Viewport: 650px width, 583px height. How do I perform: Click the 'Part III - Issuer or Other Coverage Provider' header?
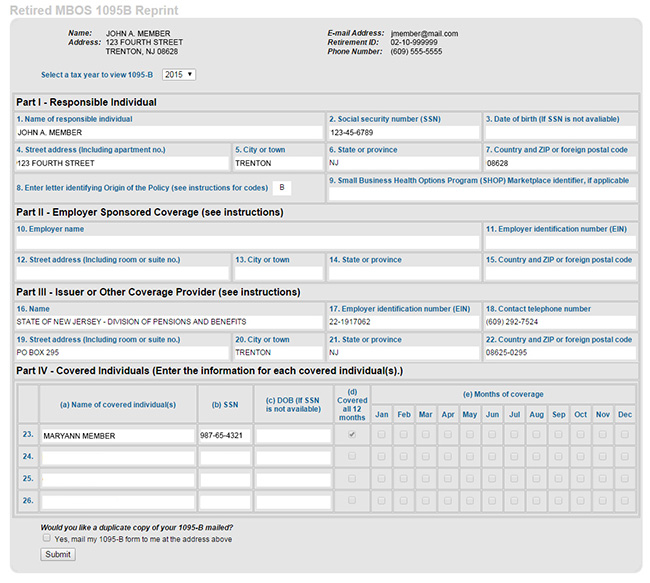coord(158,292)
